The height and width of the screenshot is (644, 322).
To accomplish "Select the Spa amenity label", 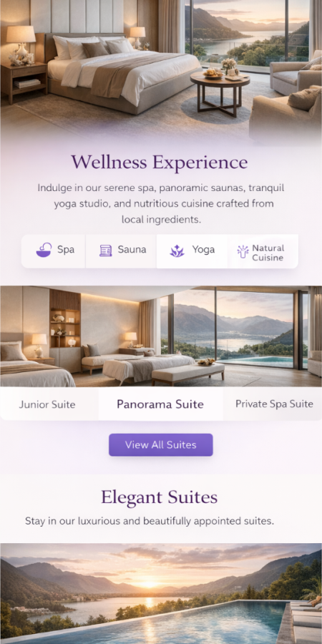I will coord(66,250).
